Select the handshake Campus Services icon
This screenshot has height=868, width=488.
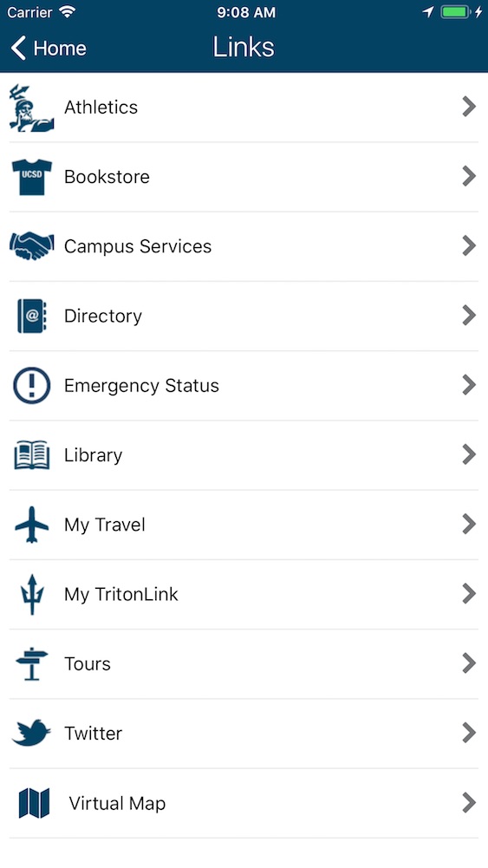[x=31, y=245]
